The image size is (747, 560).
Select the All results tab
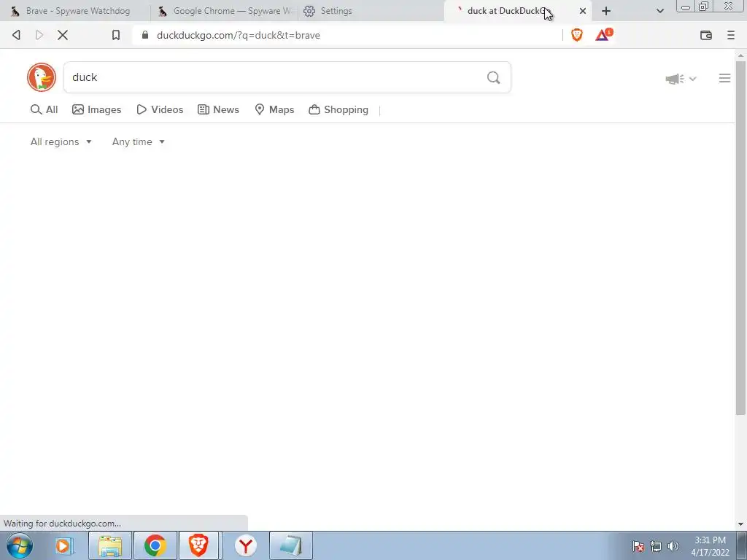point(44,109)
